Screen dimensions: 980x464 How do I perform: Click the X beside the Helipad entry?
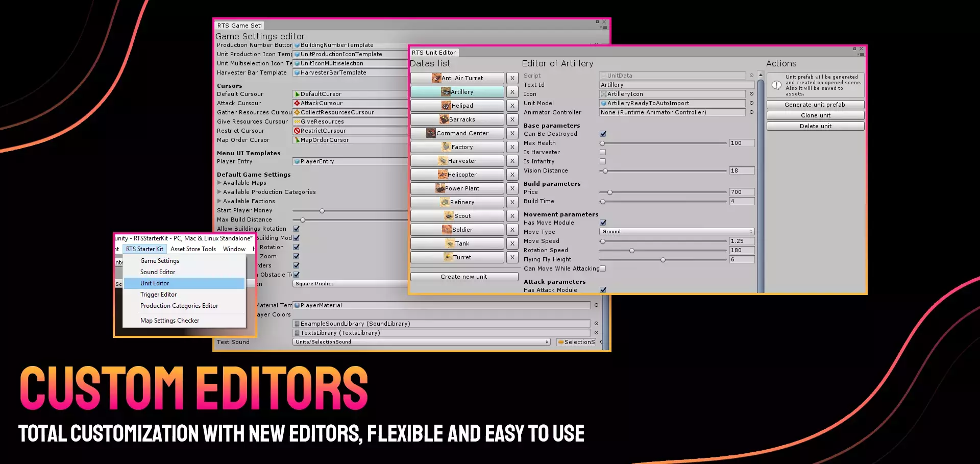(x=512, y=106)
